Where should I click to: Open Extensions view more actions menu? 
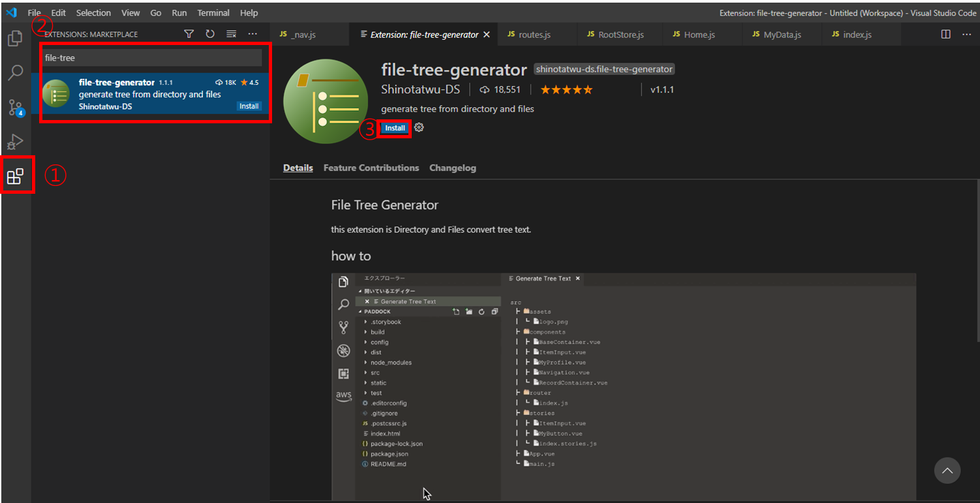[x=253, y=34]
